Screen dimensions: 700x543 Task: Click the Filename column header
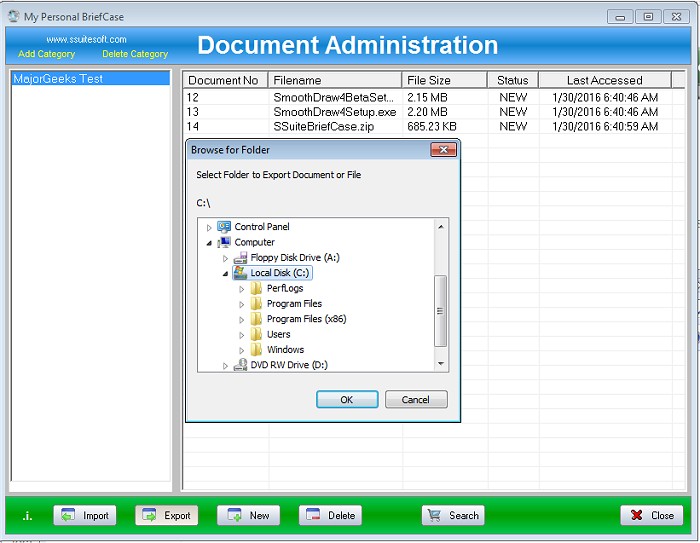click(334, 80)
